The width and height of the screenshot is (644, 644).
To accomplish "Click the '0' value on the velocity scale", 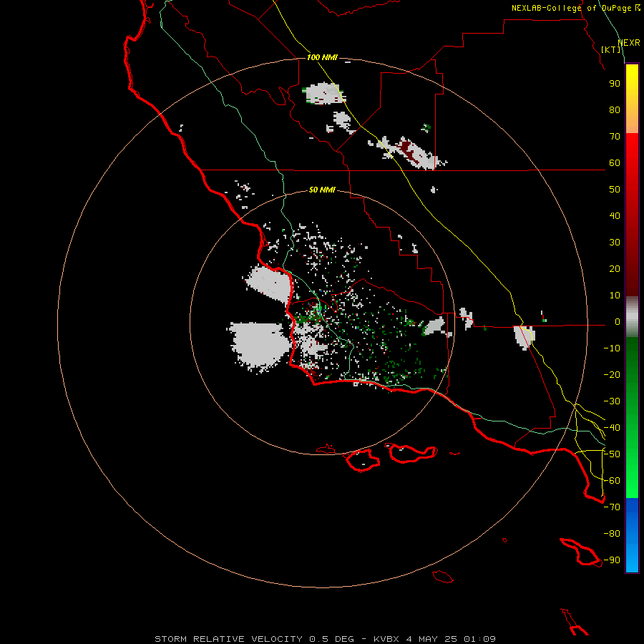I will [x=618, y=322].
